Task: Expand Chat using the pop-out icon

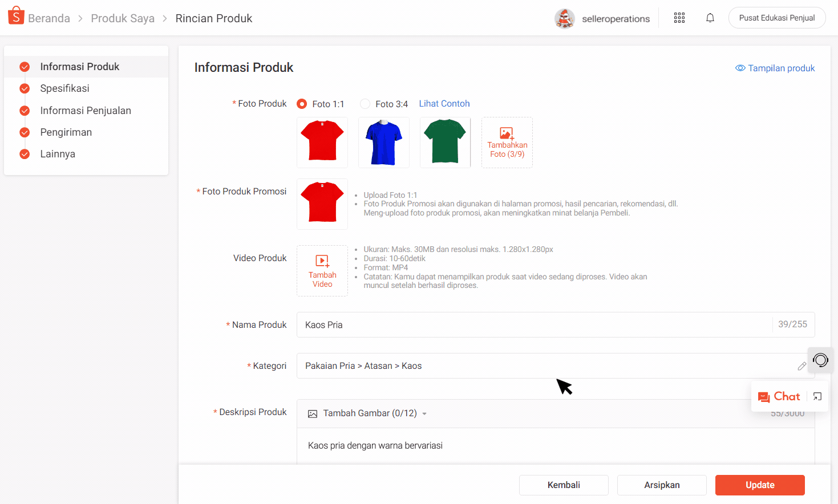Action: pos(818,396)
